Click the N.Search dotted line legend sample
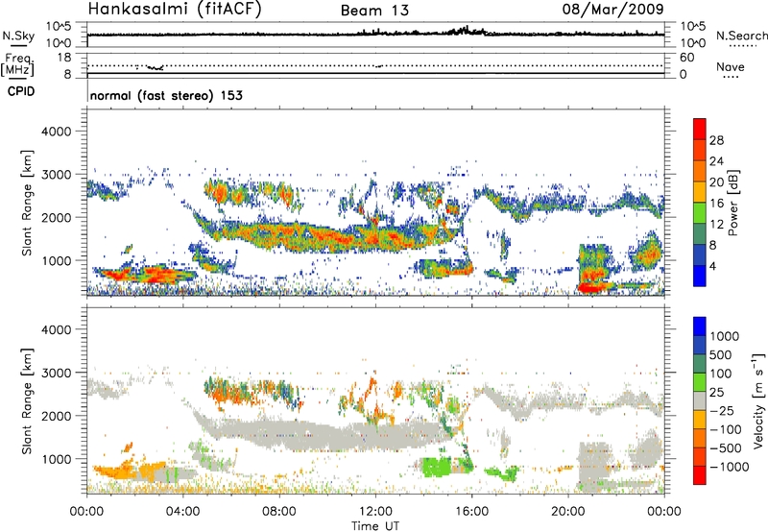The image size is (768, 532). point(741,46)
